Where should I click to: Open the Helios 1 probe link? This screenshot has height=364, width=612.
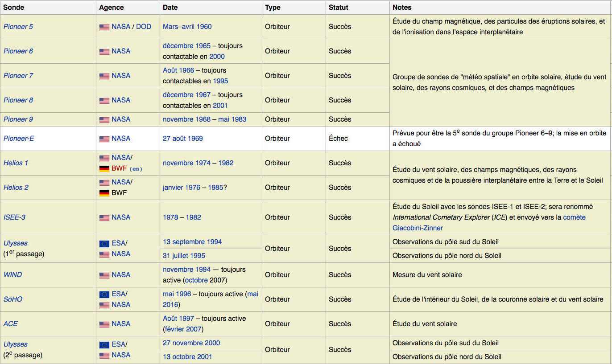[x=16, y=163]
